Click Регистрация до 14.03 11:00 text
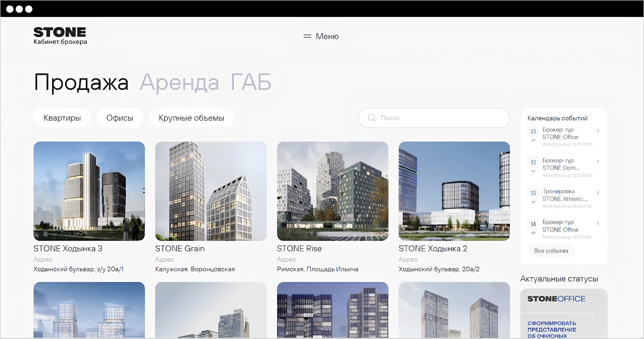This screenshot has height=339, width=644. pos(567,237)
